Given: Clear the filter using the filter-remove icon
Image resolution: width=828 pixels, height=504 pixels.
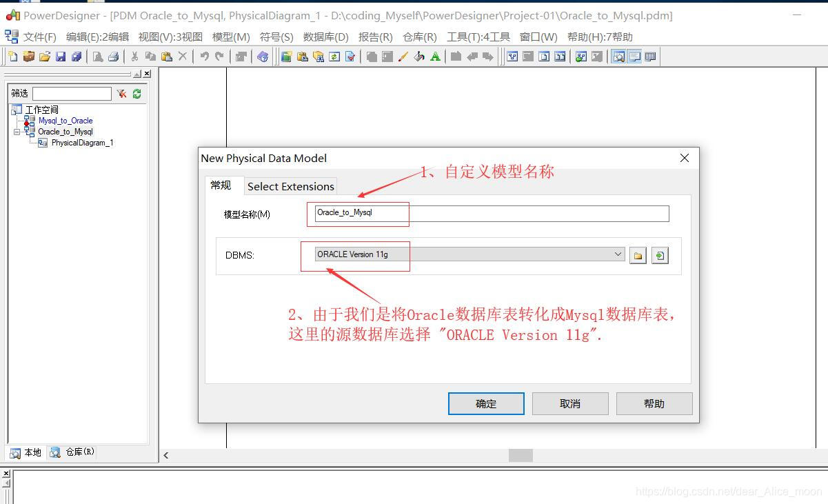Looking at the screenshot, I should [121, 94].
